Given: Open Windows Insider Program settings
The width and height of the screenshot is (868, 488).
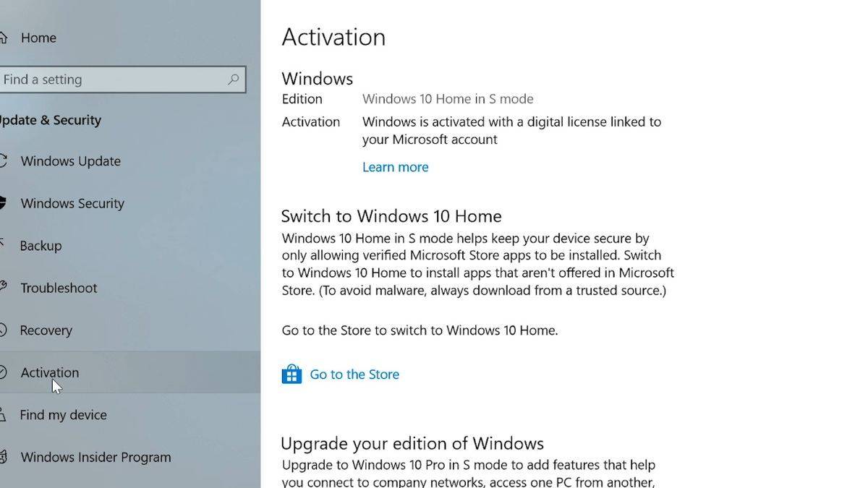Looking at the screenshot, I should click(x=95, y=457).
